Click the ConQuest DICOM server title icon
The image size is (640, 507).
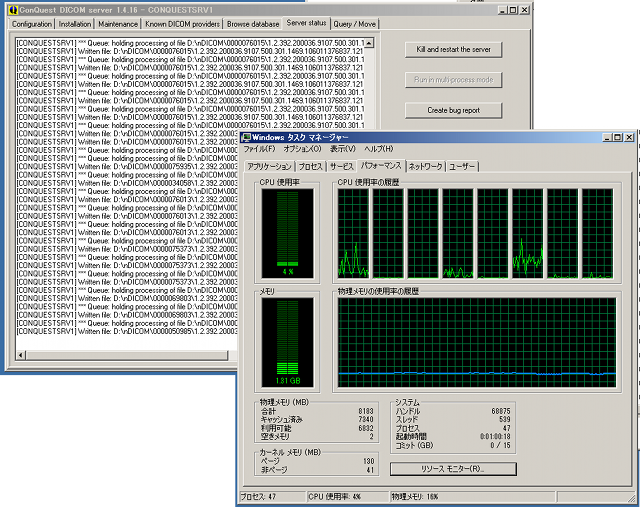point(13,10)
